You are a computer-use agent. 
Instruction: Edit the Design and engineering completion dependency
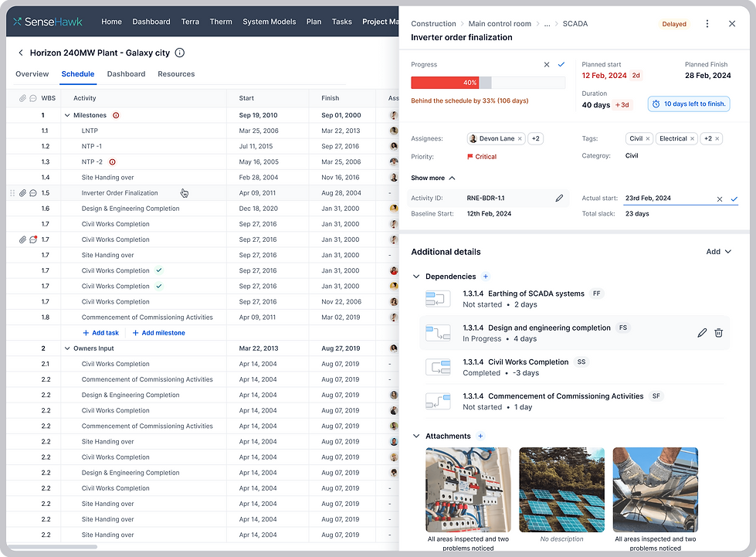(702, 333)
